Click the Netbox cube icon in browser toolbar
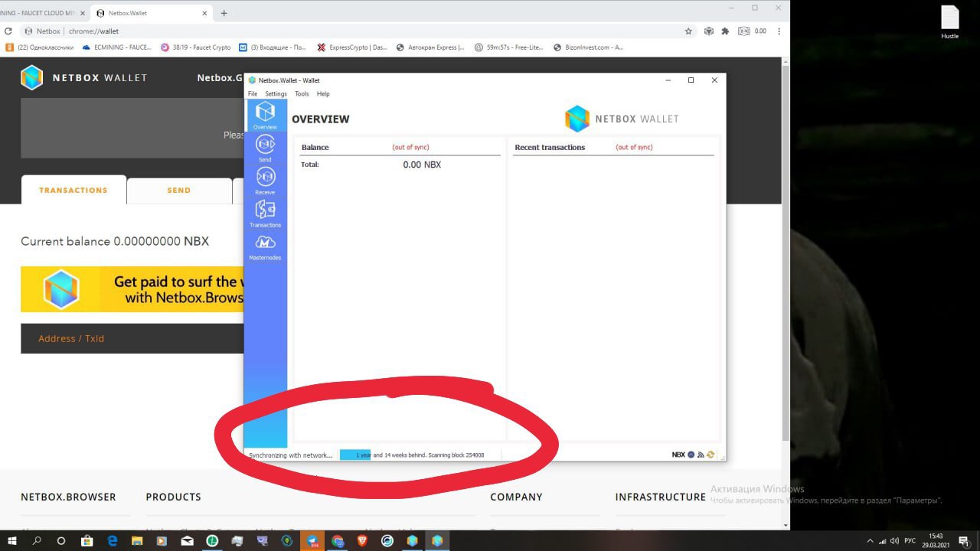 [708, 31]
